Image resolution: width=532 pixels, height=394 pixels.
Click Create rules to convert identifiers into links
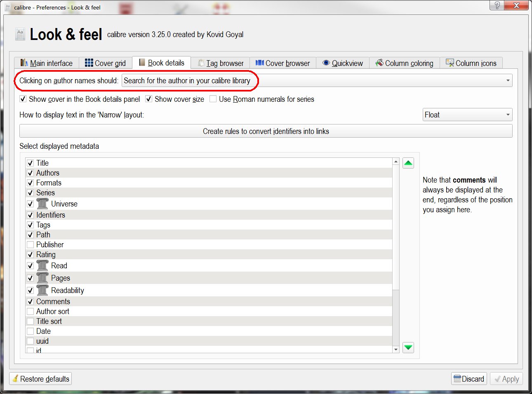click(x=266, y=131)
